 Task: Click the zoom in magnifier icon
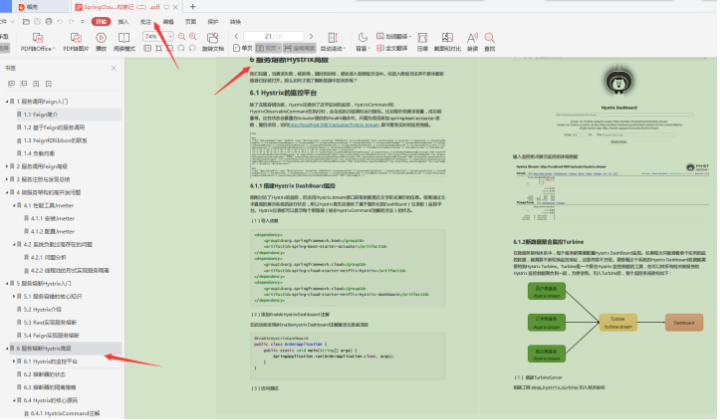[193, 36]
